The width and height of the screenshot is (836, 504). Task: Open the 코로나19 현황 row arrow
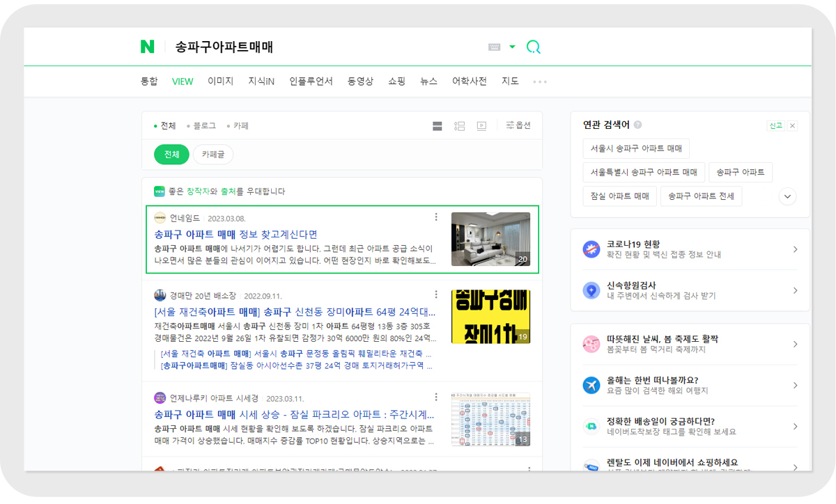point(795,249)
